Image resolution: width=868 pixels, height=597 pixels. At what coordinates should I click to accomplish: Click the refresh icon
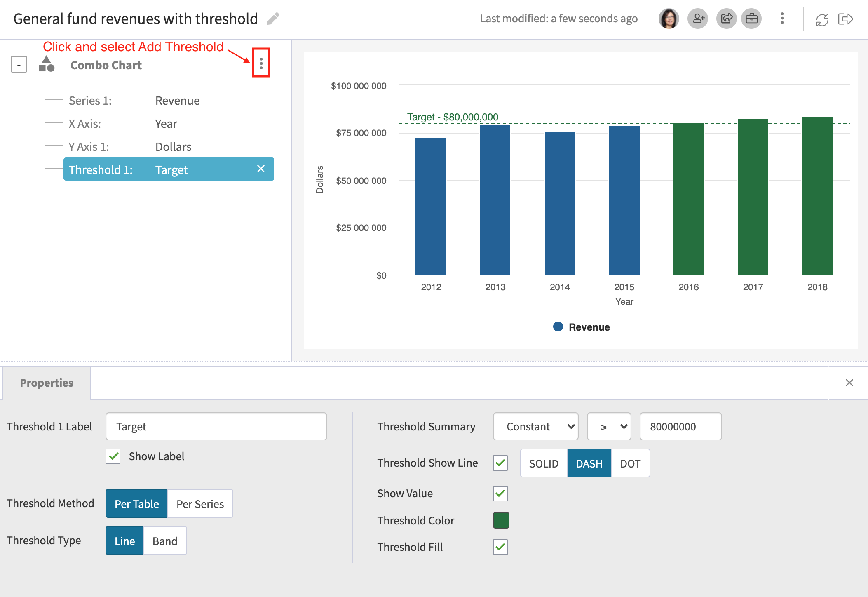point(822,19)
